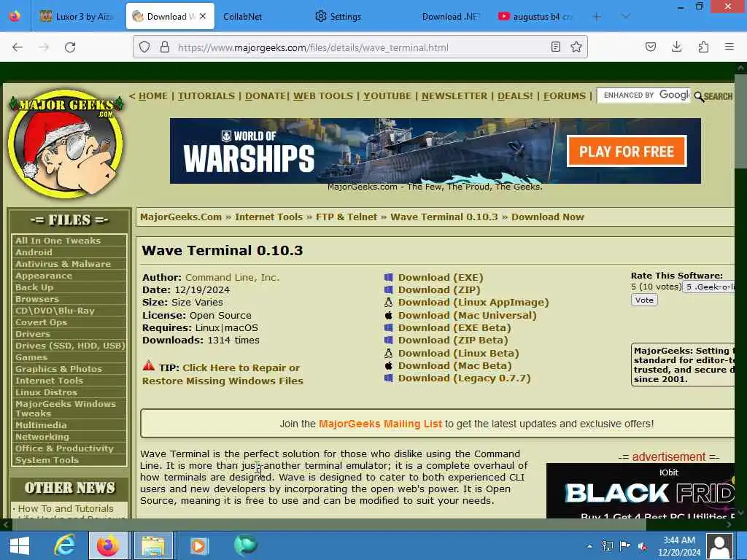Screen dimensions: 747x560
Task: Open the System Tools category
Action: coord(47,460)
